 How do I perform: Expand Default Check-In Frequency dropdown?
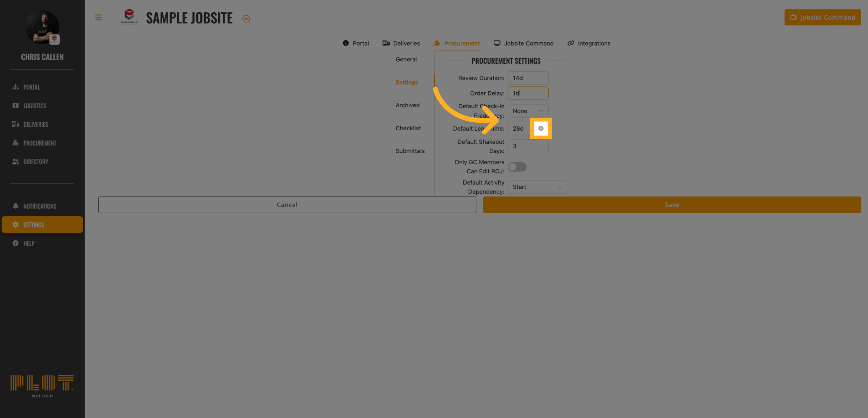point(528,111)
